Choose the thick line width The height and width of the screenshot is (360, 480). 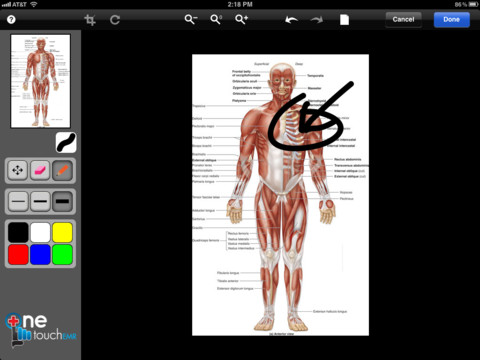click(62, 201)
